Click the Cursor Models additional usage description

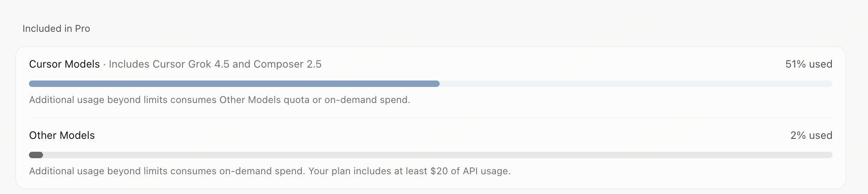[x=219, y=100]
